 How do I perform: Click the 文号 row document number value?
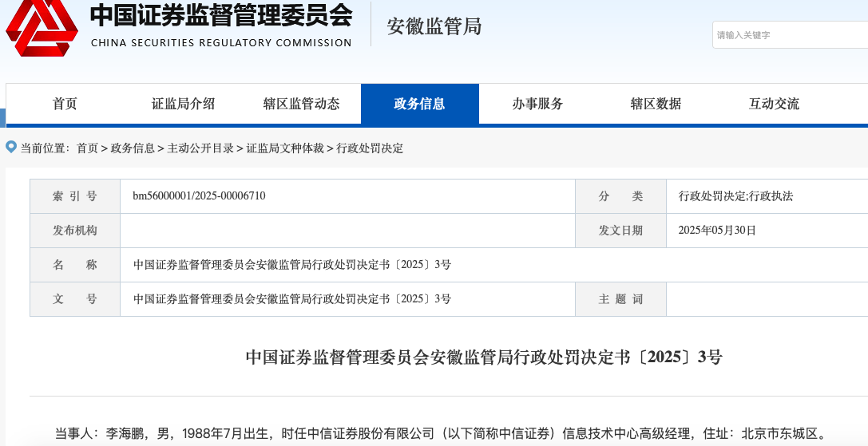[x=292, y=299]
